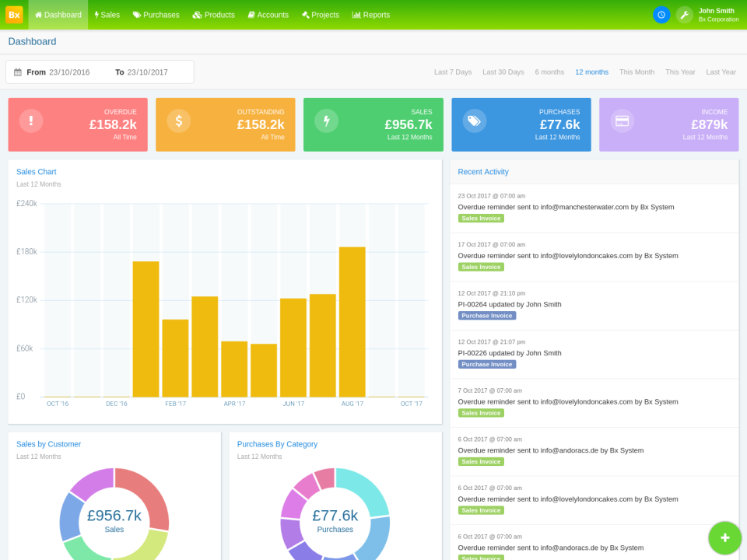
Task: Click the exclamation icon on the Overdue card
Action: [30, 121]
